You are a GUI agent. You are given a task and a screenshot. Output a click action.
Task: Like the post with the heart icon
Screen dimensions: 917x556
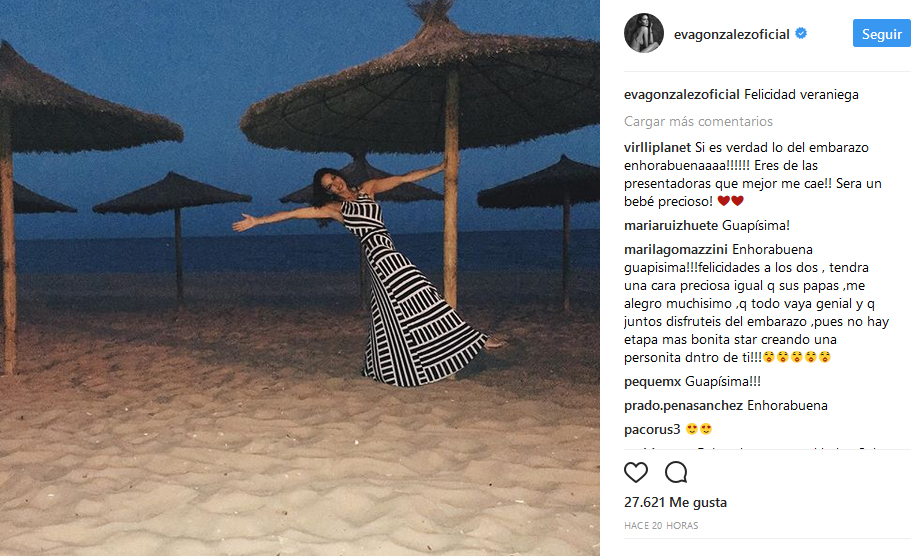(x=636, y=472)
